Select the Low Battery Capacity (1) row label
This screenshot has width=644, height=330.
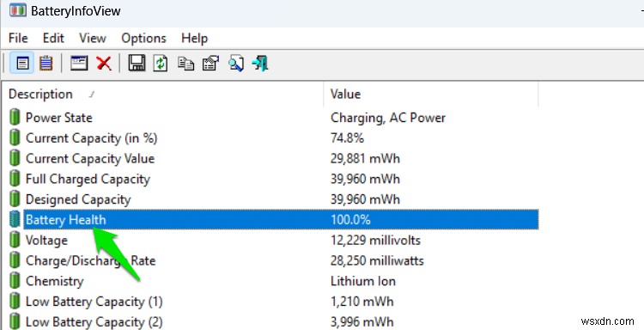pyautogui.click(x=94, y=302)
